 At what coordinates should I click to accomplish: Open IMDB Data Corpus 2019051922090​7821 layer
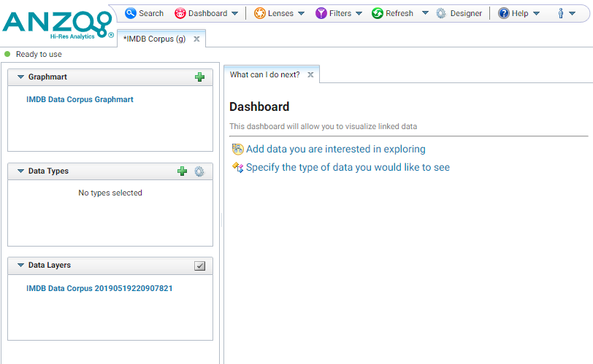99,288
